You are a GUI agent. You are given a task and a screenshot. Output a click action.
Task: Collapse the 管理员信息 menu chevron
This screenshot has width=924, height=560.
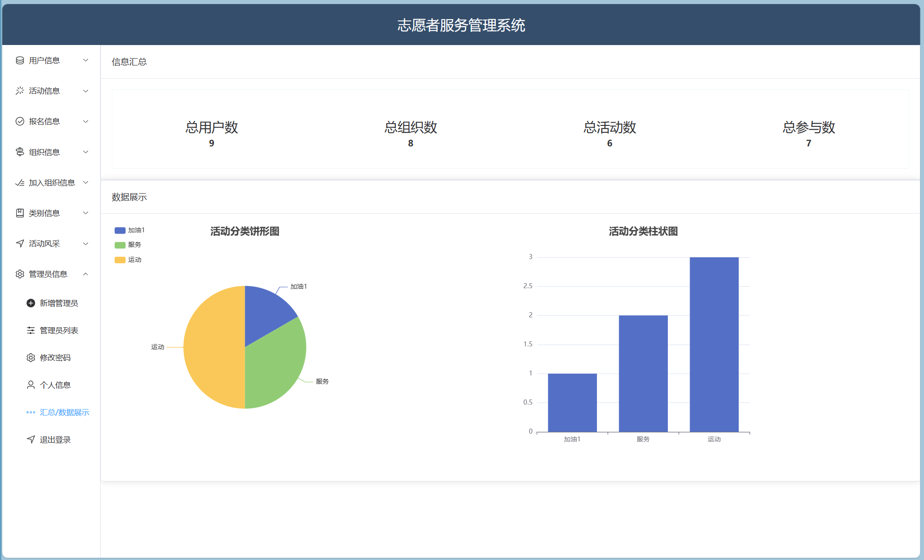coord(86,274)
